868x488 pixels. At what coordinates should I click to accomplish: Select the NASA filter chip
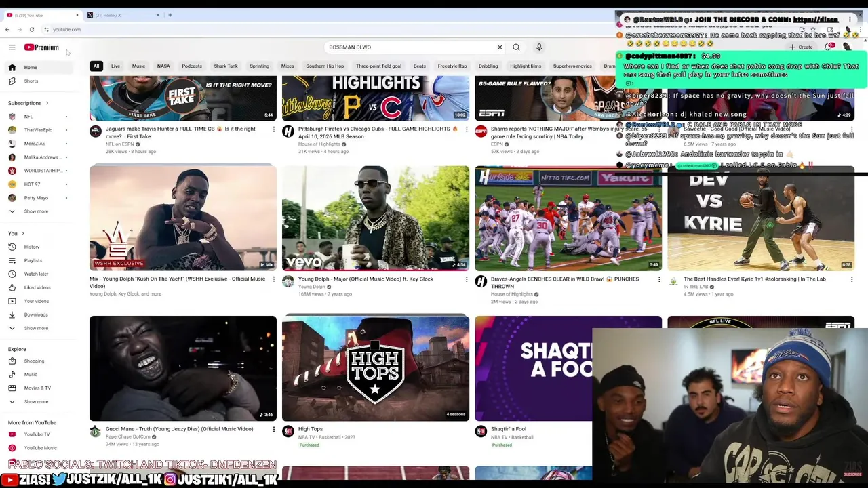[163, 66]
